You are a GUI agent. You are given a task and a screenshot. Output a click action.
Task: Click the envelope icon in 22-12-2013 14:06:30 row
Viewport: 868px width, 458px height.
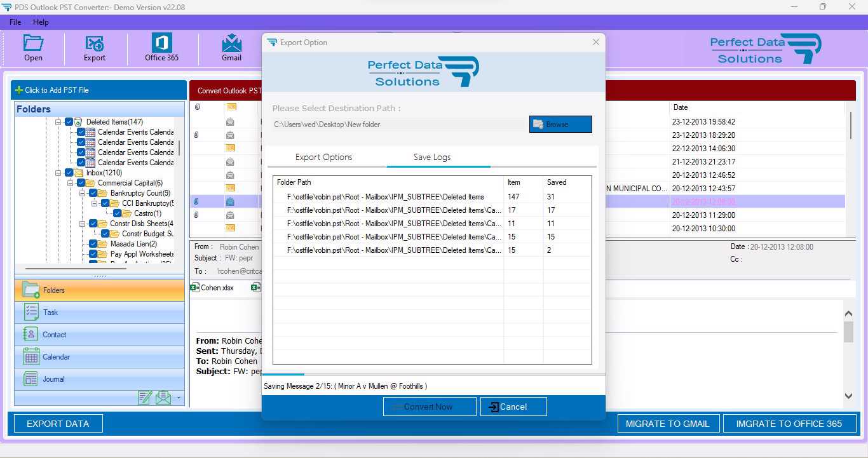pyautogui.click(x=231, y=148)
